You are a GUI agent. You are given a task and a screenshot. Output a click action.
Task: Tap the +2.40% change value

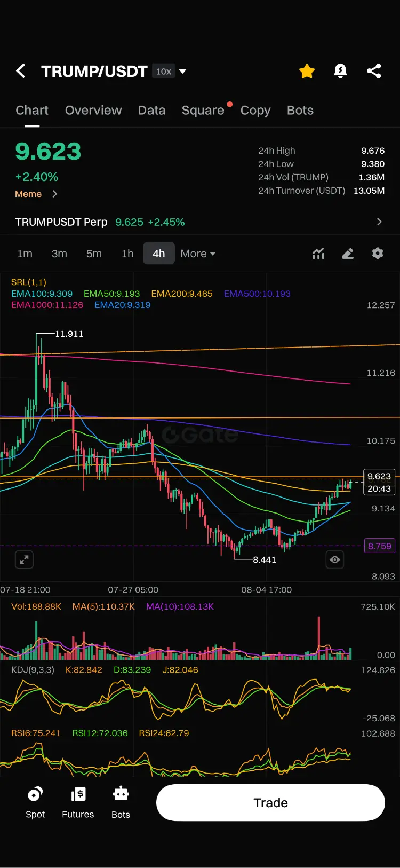click(37, 177)
